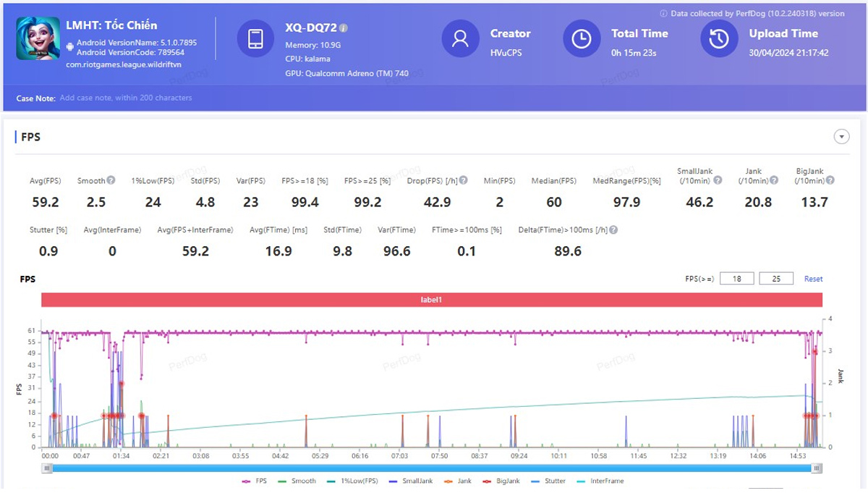This screenshot has height=501, width=868.
Task: Click help icon next to BigJank
Action: [x=830, y=180]
